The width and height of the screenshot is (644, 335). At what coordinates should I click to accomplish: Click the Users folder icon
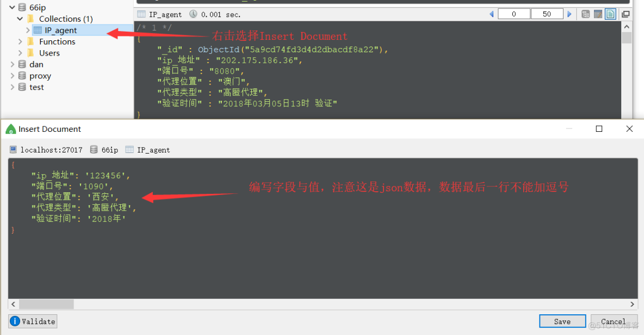click(x=30, y=53)
